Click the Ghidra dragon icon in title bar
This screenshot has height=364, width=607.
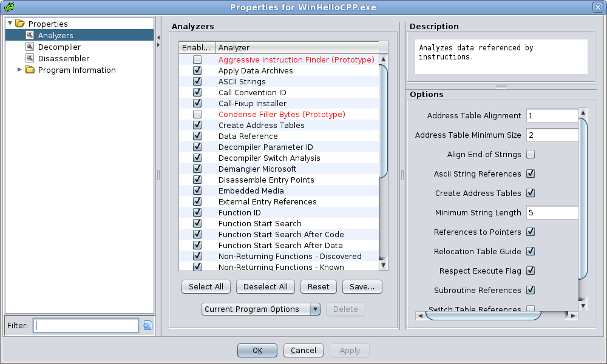pos(8,7)
